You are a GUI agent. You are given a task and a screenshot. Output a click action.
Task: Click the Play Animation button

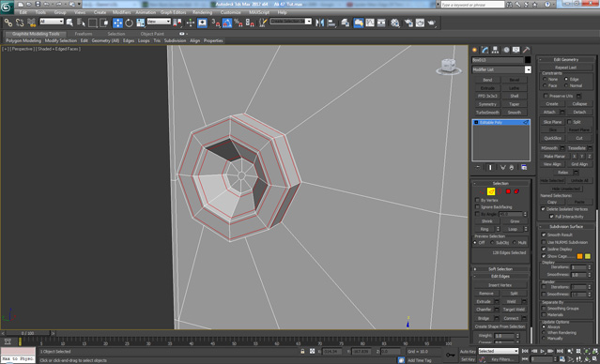tap(543, 351)
